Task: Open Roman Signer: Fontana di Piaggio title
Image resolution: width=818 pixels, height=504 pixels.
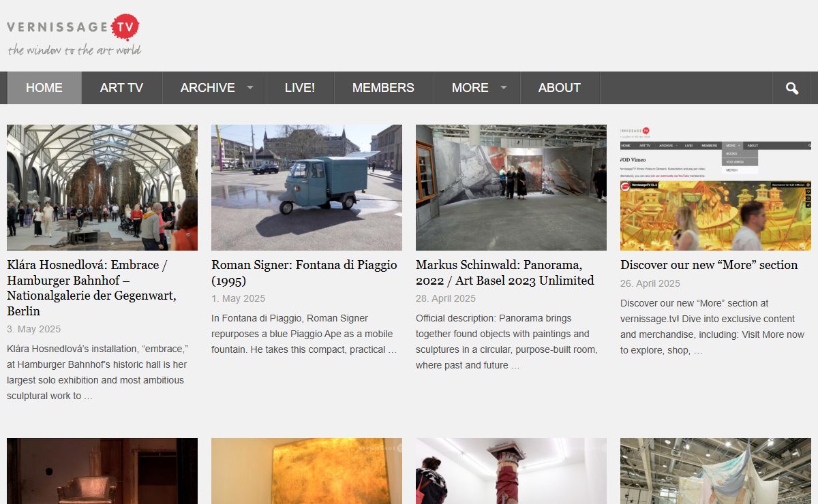Action: click(304, 272)
